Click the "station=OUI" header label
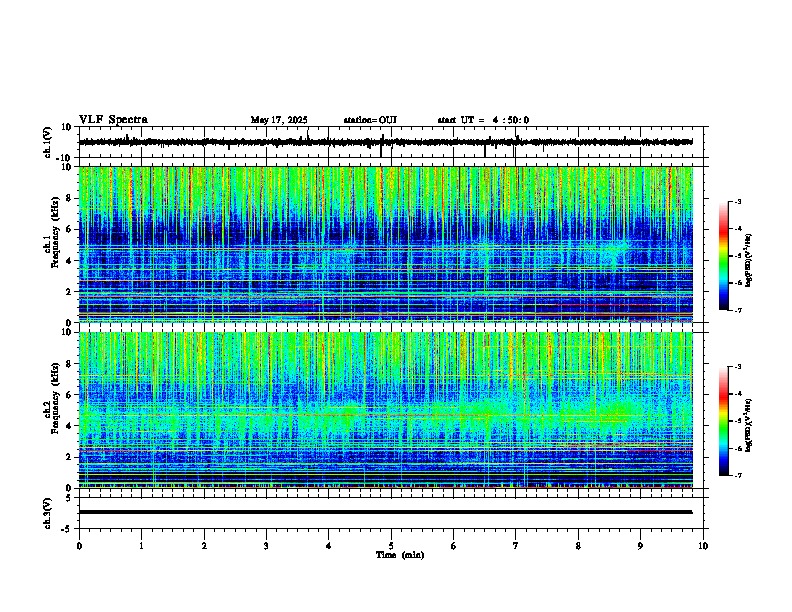792x612 pixels. tap(370, 120)
